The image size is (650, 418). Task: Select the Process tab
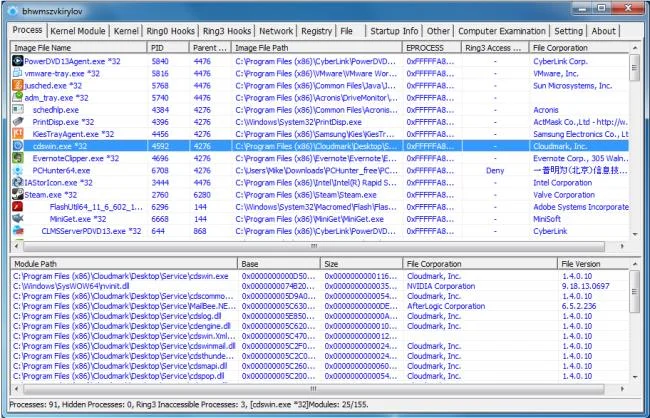[27, 30]
